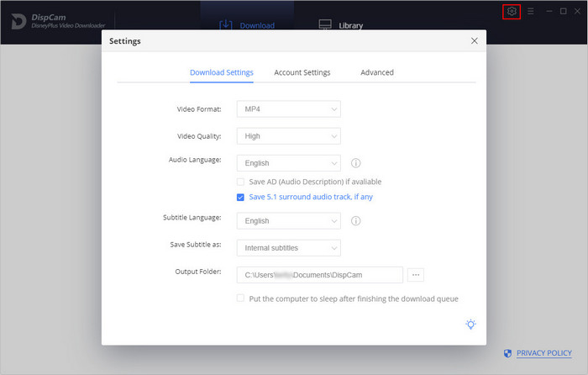
Task: Open the hamburger menu in title bar
Action: [530, 11]
